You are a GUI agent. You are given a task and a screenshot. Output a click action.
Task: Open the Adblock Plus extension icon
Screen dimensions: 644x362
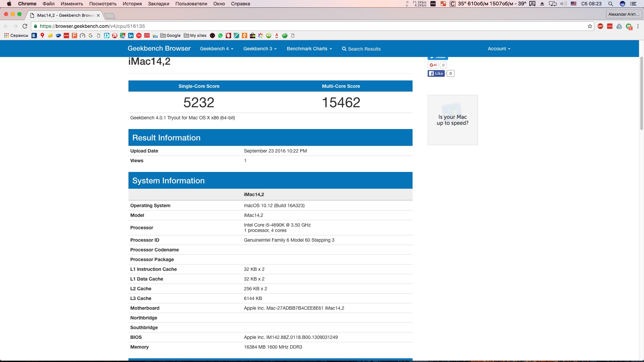(600, 26)
